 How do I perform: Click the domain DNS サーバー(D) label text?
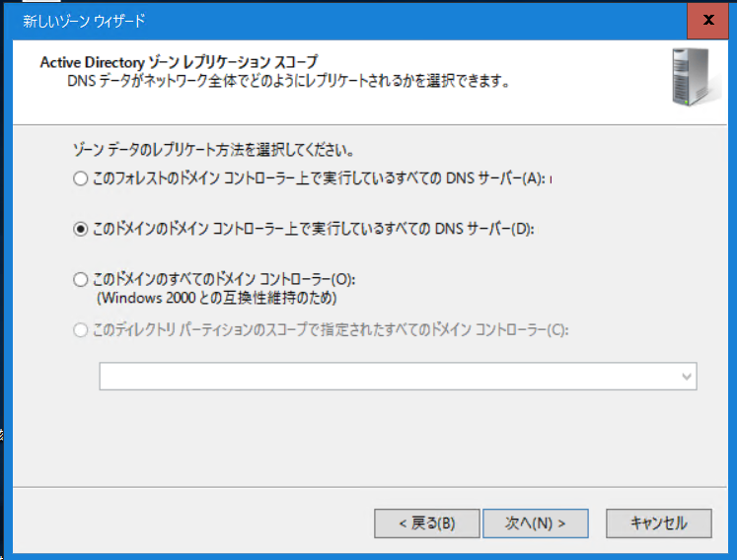(x=313, y=230)
